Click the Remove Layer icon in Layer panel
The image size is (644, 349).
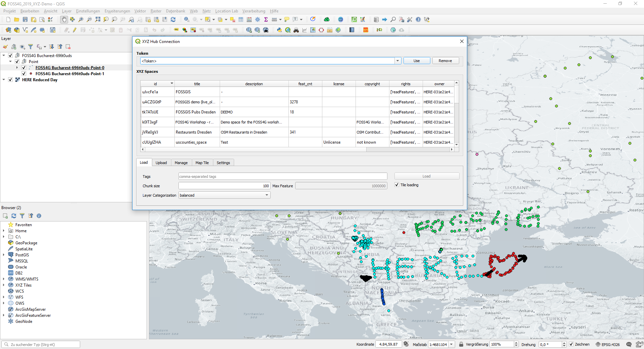(68, 47)
